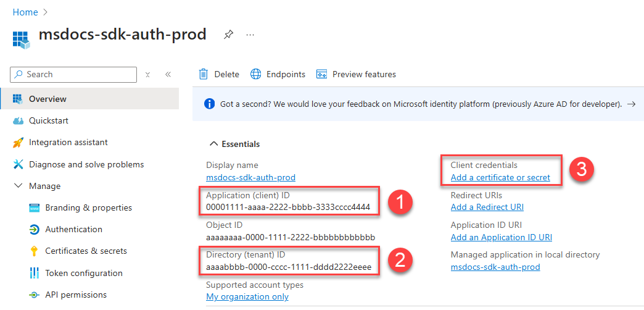The image size is (644, 310).
Task: Open the ellipsis more options menu
Action: point(250,35)
